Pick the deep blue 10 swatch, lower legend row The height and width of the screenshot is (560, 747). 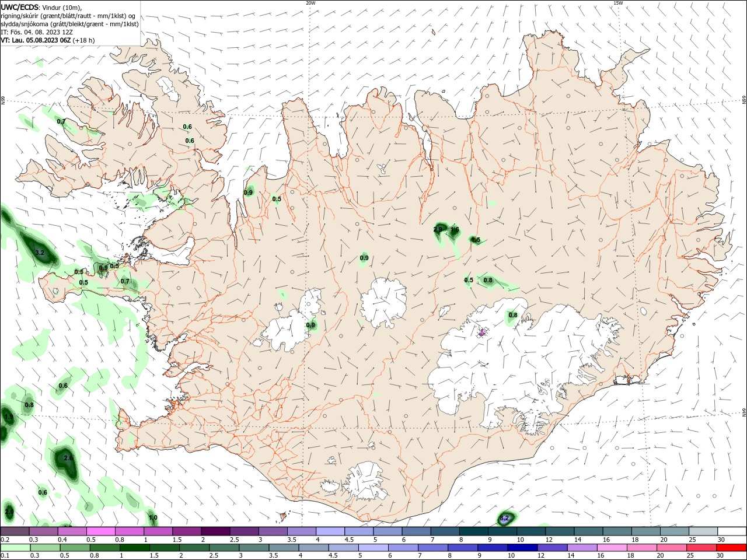click(522, 548)
